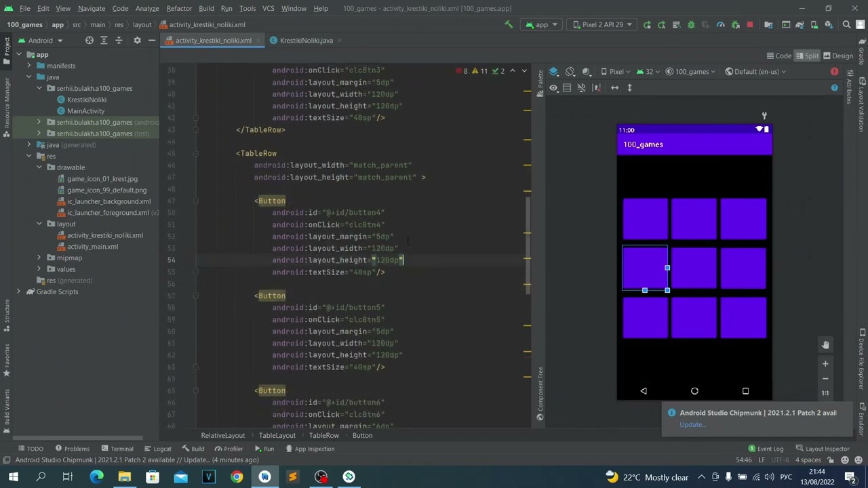Click Expand All in Project panel
Viewport: 868px width, 488px height.
point(104,41)
